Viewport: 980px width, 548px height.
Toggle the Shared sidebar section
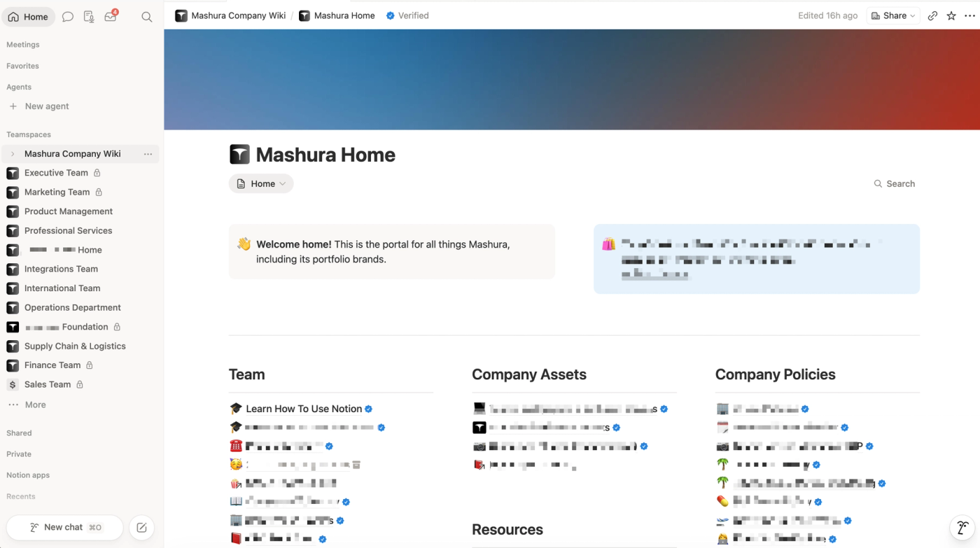[19, 433]
